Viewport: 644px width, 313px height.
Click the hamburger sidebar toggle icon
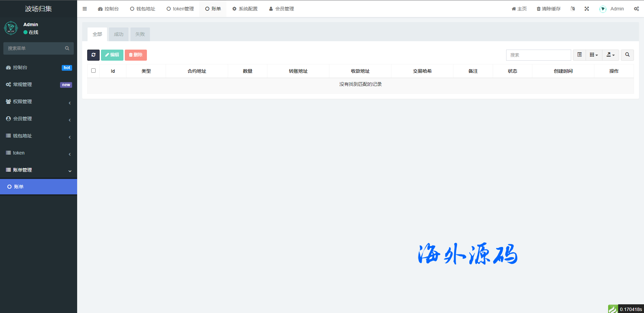(85, 9)
